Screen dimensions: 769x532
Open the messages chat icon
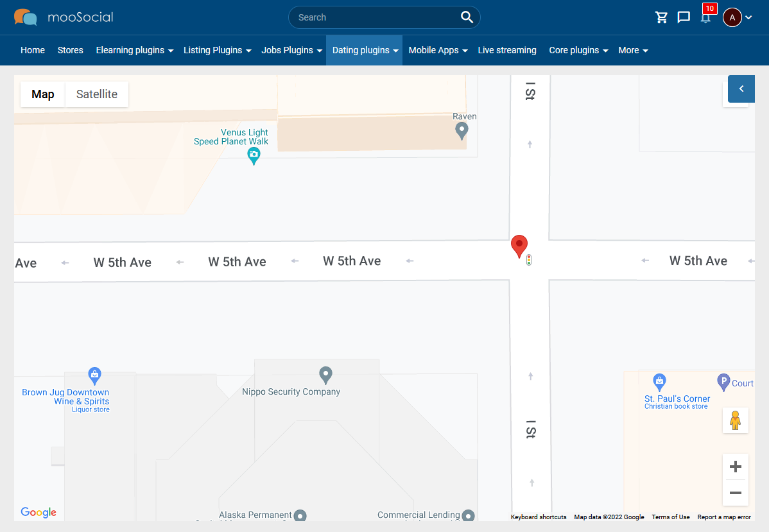coord(683,18)
